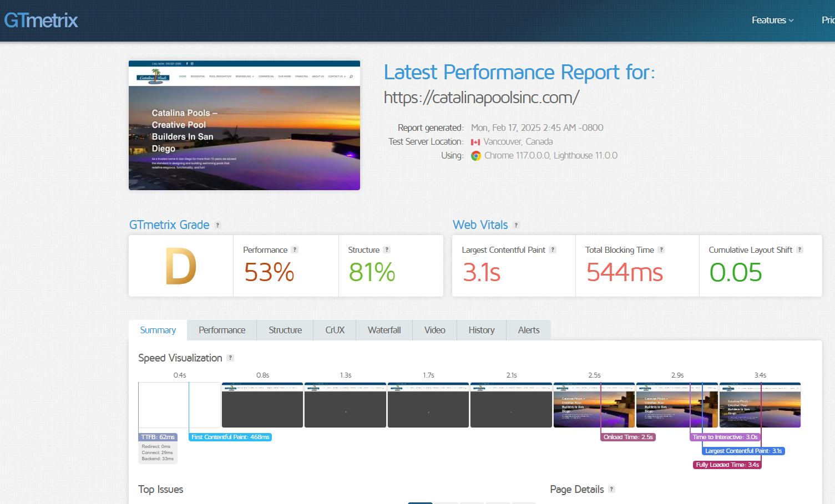Click the Time to Interactive 3.0s marker
The image size is (835, 504).
725,437
